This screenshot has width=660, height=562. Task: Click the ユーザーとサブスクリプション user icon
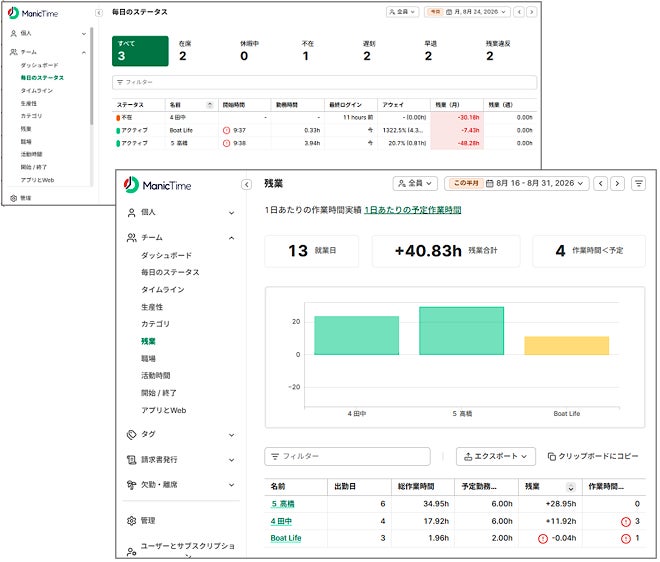click(x=131, y=551)
